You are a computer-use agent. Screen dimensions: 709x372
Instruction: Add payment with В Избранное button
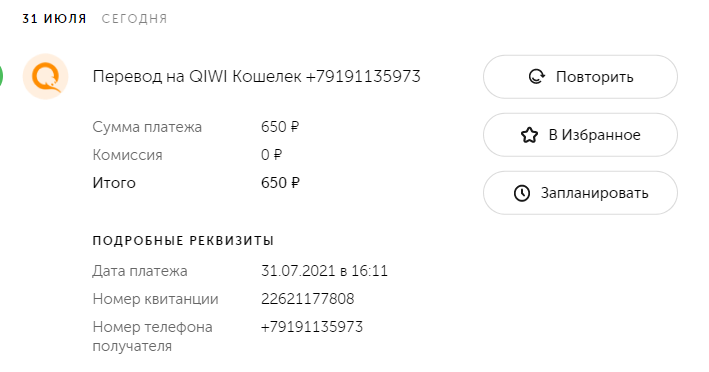click(x=580, y=135)
